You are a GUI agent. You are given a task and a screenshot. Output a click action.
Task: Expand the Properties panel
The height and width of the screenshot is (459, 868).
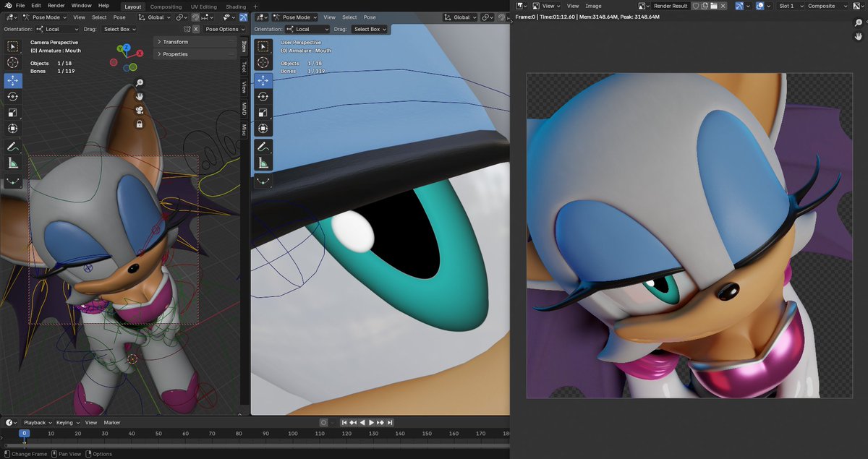[x=194, y=54]
